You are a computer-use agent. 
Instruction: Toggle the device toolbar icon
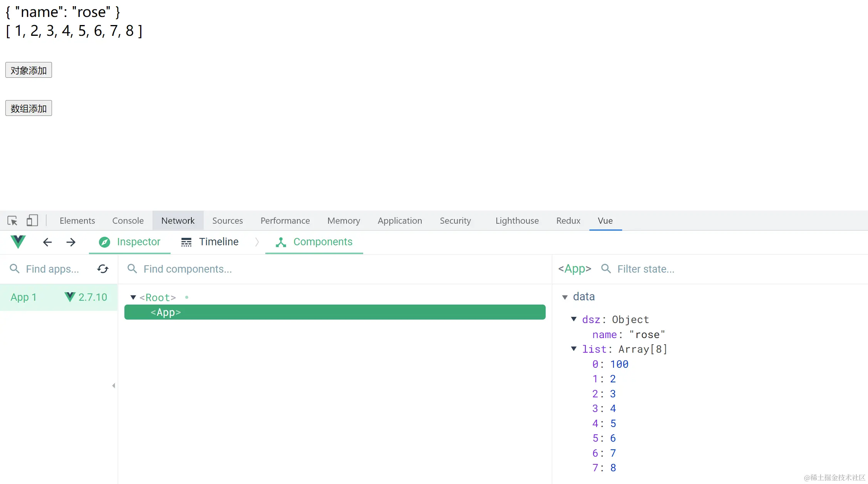[x=32, y=221]
